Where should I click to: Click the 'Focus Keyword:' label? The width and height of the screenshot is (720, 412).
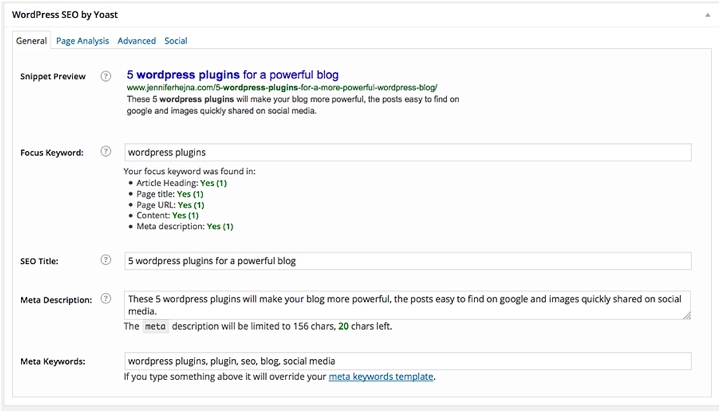tap(52, 153)
